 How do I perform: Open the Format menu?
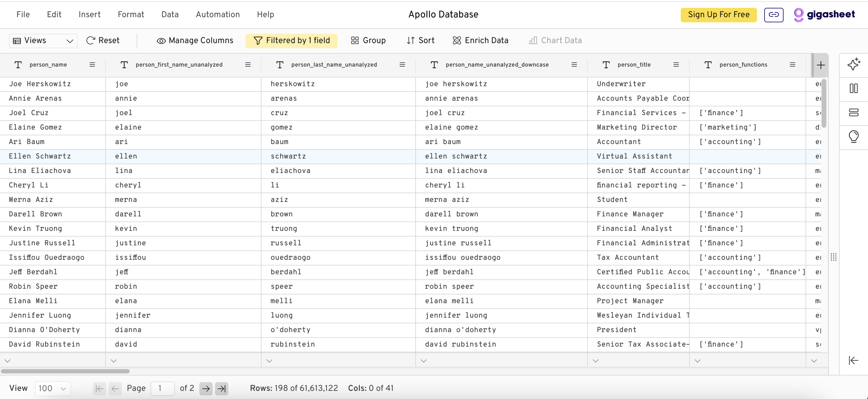click(x=131, y=14)
